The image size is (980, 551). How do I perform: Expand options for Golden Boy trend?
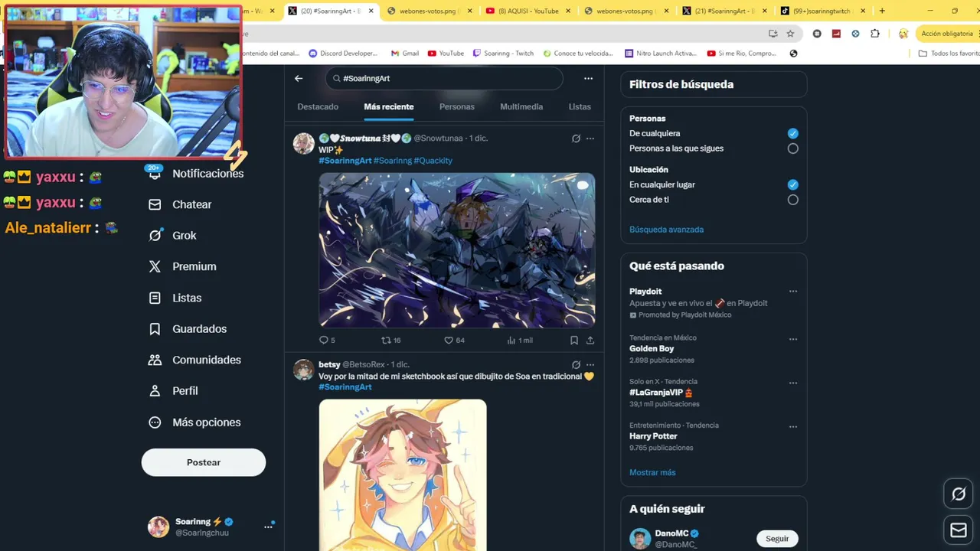click(x=793, y=339)
